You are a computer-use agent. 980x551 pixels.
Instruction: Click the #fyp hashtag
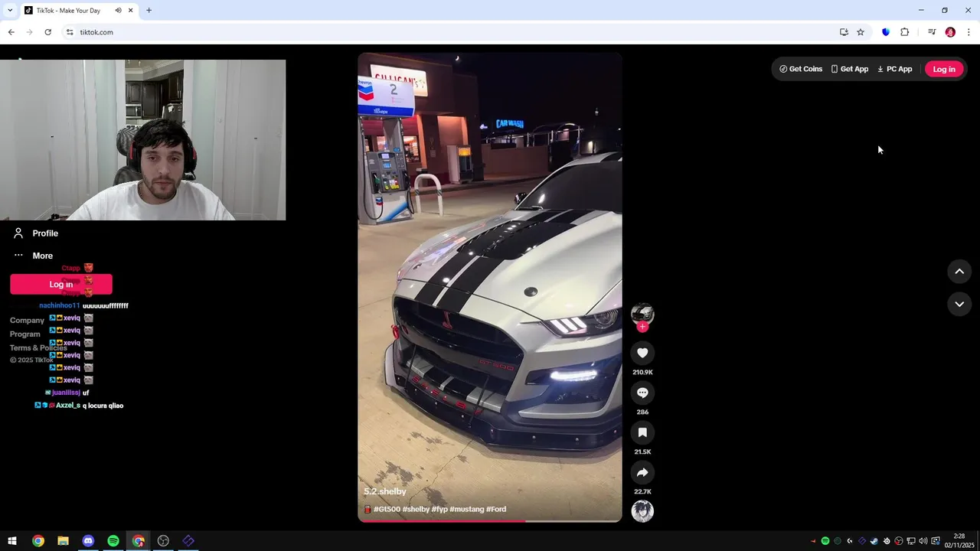pos(439,509)
